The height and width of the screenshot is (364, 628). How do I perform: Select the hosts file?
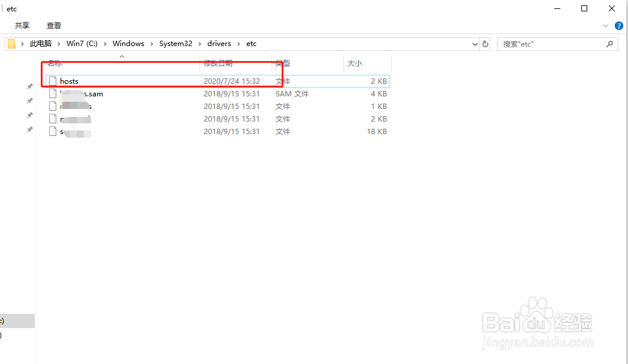tap(217, 81)
